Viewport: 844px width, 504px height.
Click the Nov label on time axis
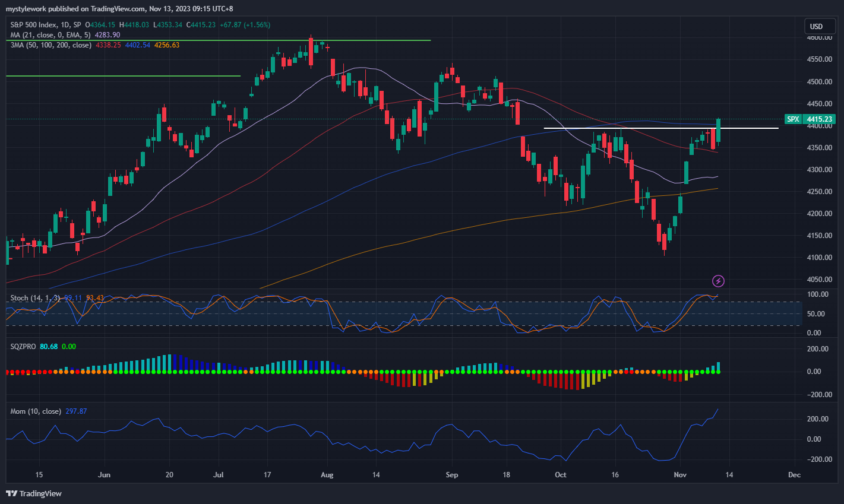click(680, 475)
